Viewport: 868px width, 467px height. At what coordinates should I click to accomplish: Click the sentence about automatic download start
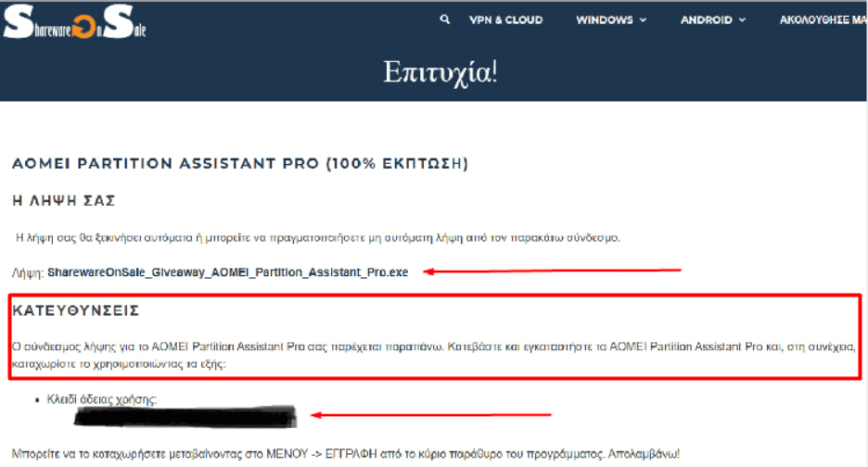[x=318, y=238]
